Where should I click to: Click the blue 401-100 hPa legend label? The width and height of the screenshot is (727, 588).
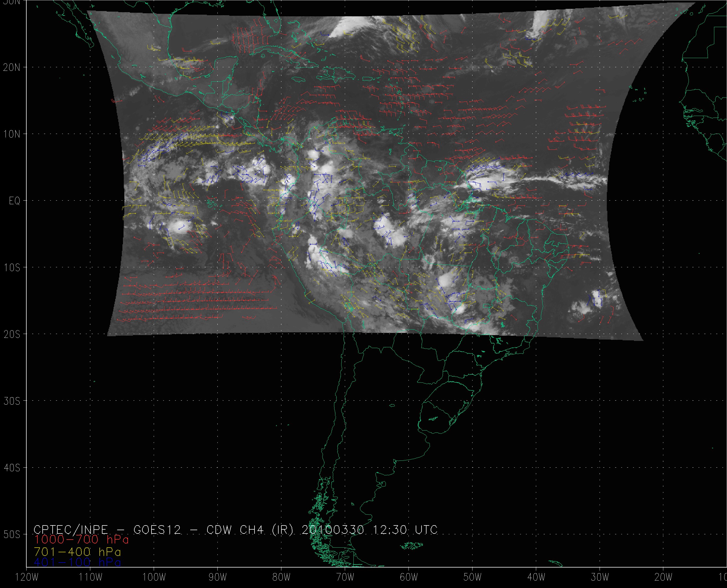click(77, 562)
